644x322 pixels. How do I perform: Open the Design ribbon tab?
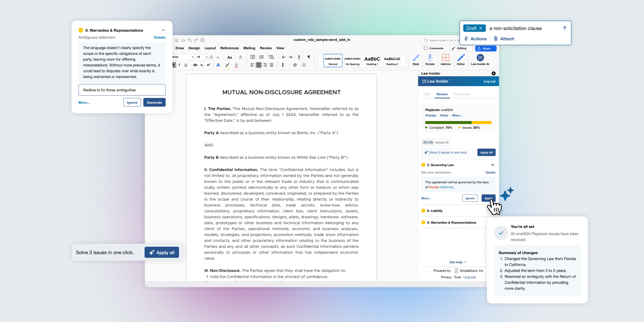(194, 48)
